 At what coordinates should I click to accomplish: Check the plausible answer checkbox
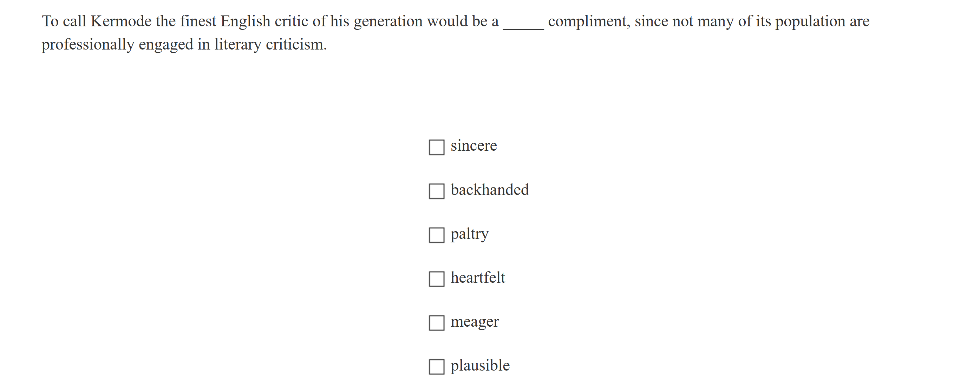pos(437,366)
